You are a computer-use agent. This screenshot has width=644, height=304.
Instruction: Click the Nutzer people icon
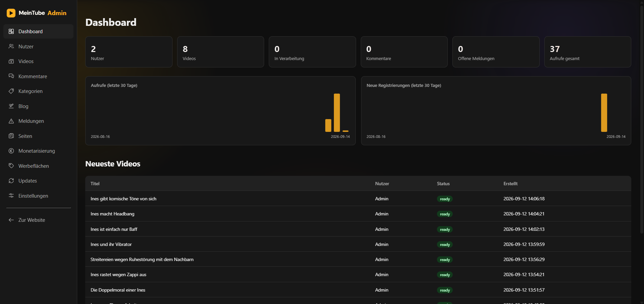pyautogui.click(x=11, y=46)
